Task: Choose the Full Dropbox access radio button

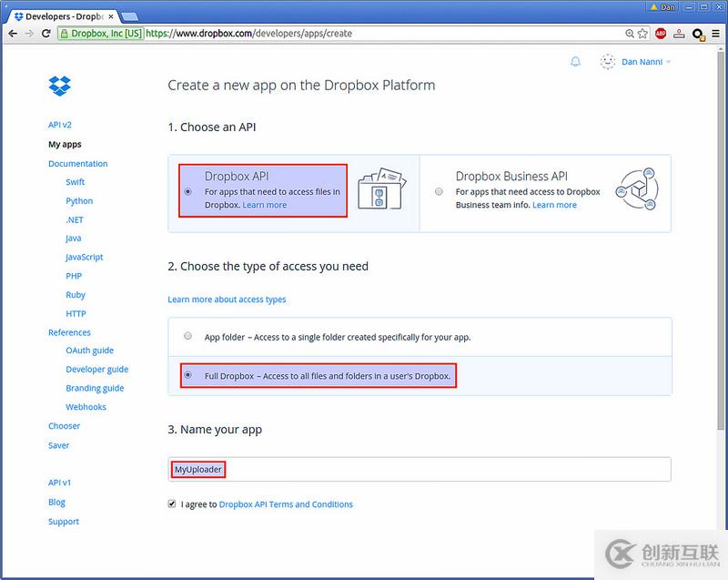Action: pyautogui.click(x=187, y=375)
